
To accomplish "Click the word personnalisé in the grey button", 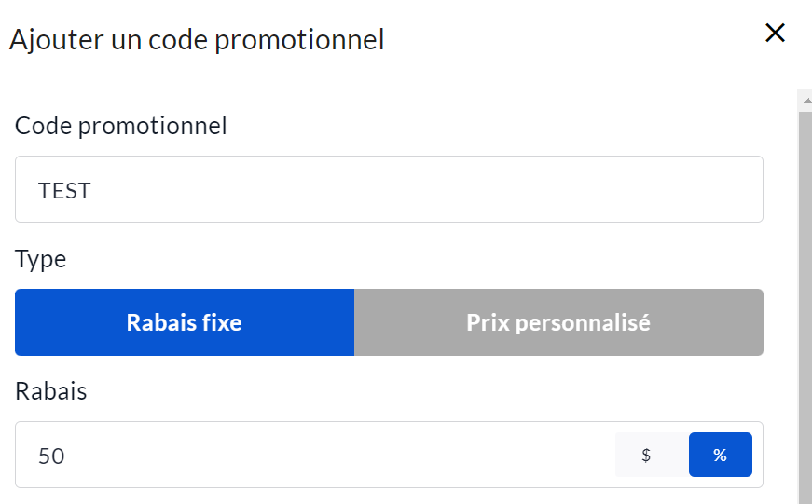I will pyautogui.click(x=583, y=323).
